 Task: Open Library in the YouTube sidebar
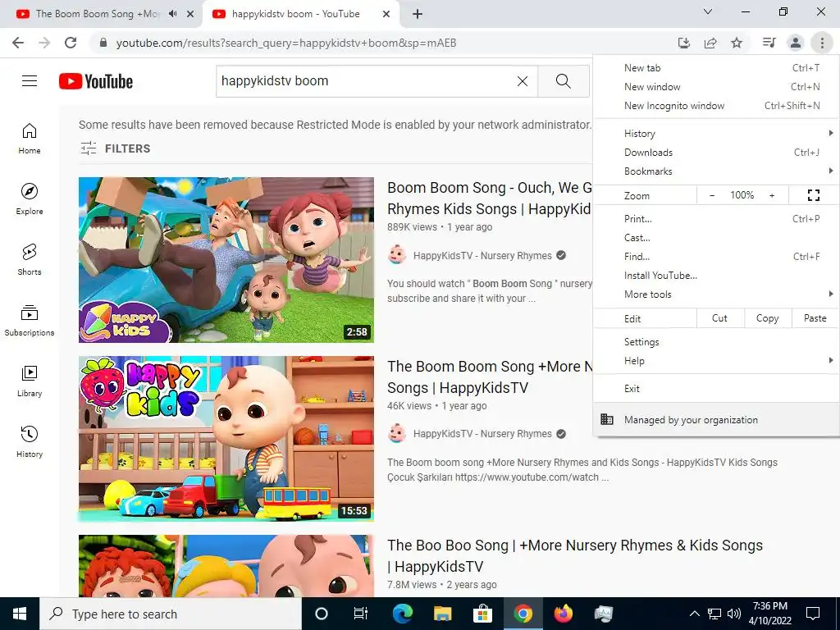30,381
